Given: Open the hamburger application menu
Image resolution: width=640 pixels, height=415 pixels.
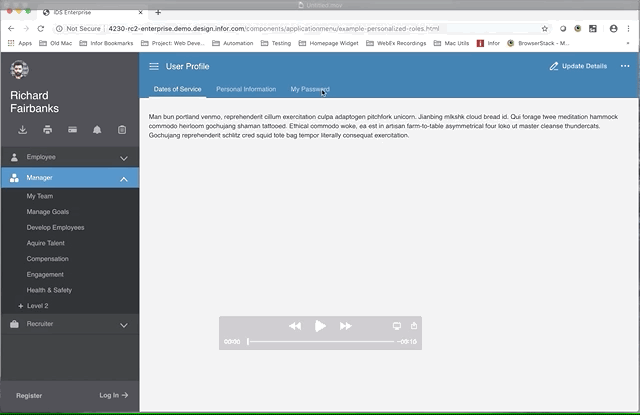Looking at the screenshot, I should (x=154, y=67).
